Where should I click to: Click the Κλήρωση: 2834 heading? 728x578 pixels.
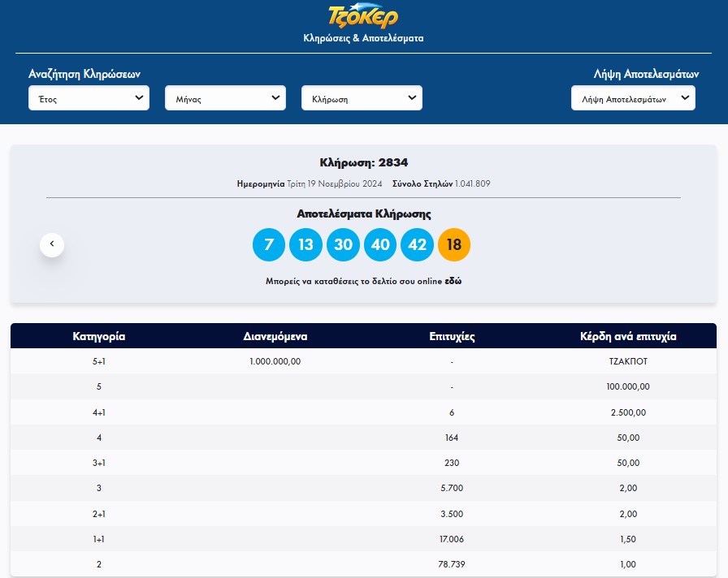pos(363,163)
